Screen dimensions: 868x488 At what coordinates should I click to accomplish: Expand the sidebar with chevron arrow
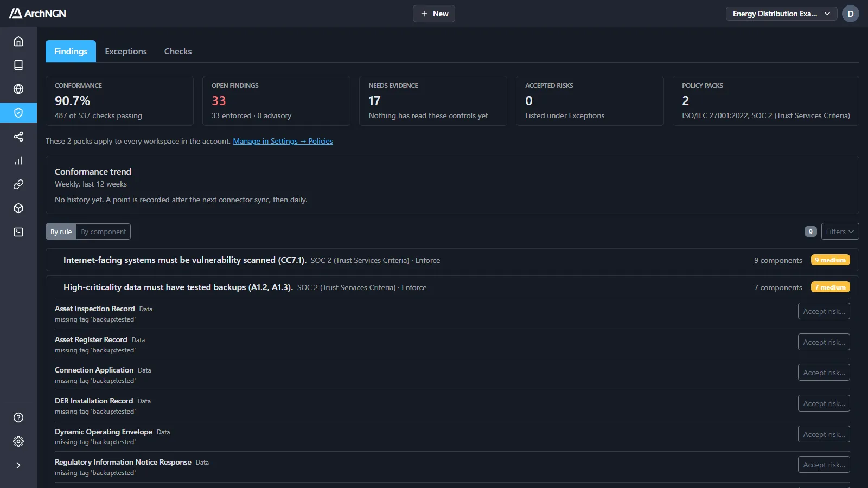[x=18, y=465]
